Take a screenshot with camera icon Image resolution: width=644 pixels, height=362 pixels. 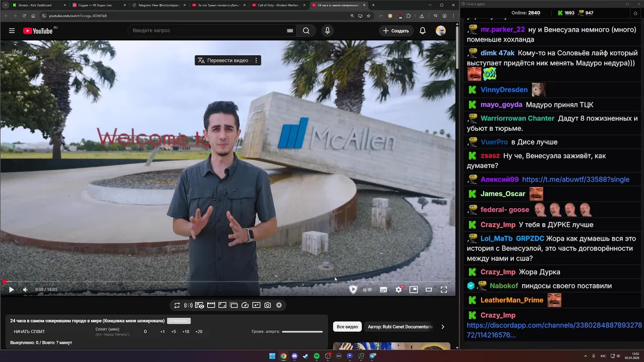(268, 305)
